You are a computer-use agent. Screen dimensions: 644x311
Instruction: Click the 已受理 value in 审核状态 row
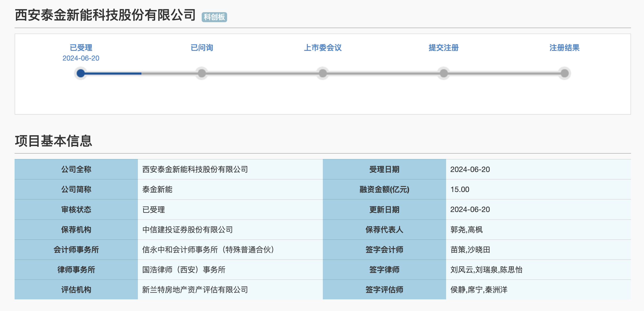click(154, 209)
